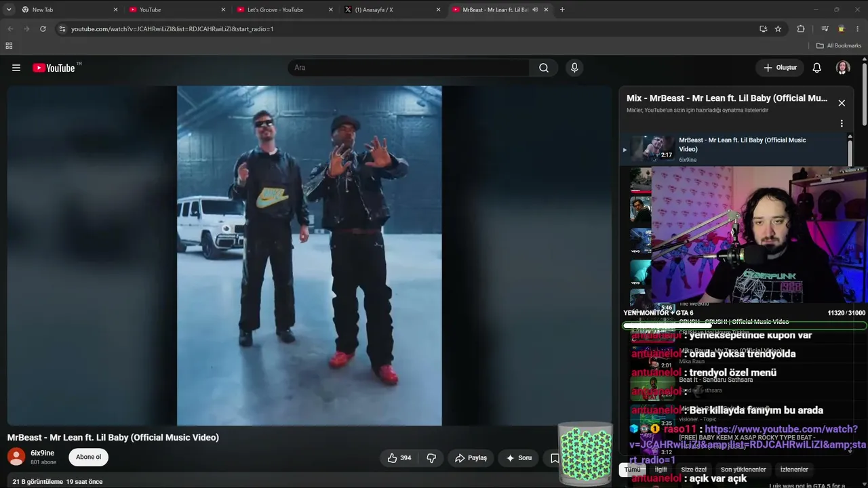Image resolution: width=868 pixels, height=488 pixels.
Task: Close the Mix playlist panel
Action: click(842, 103)
